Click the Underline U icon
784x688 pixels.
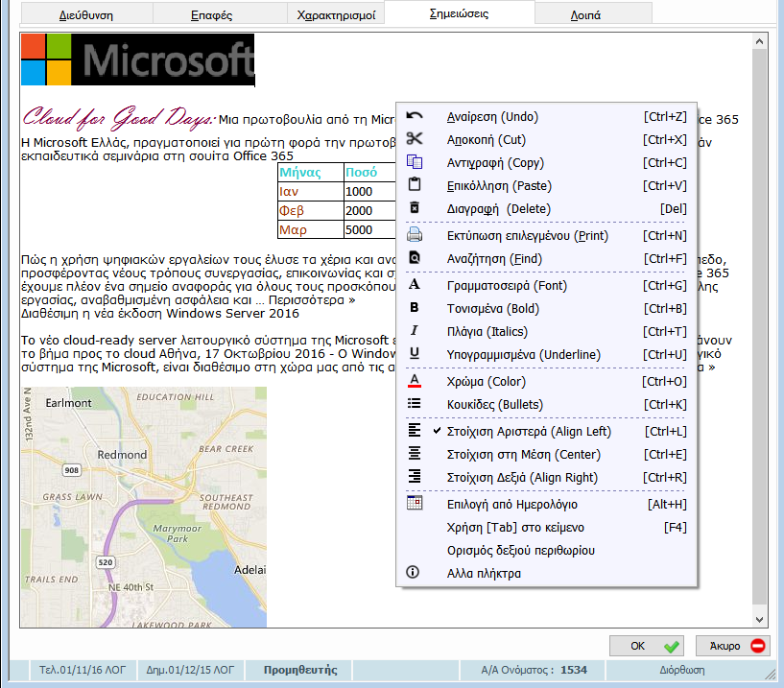(415, 353)
